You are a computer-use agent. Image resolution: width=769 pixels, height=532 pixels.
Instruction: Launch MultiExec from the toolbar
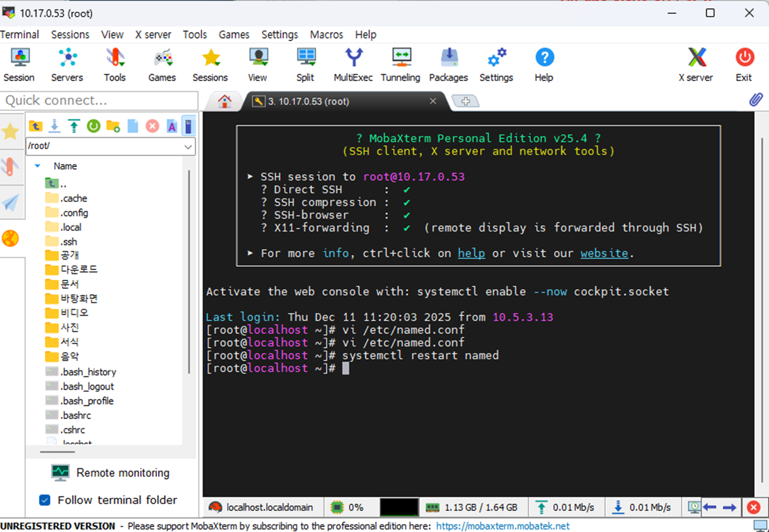[x=353, y=65]
